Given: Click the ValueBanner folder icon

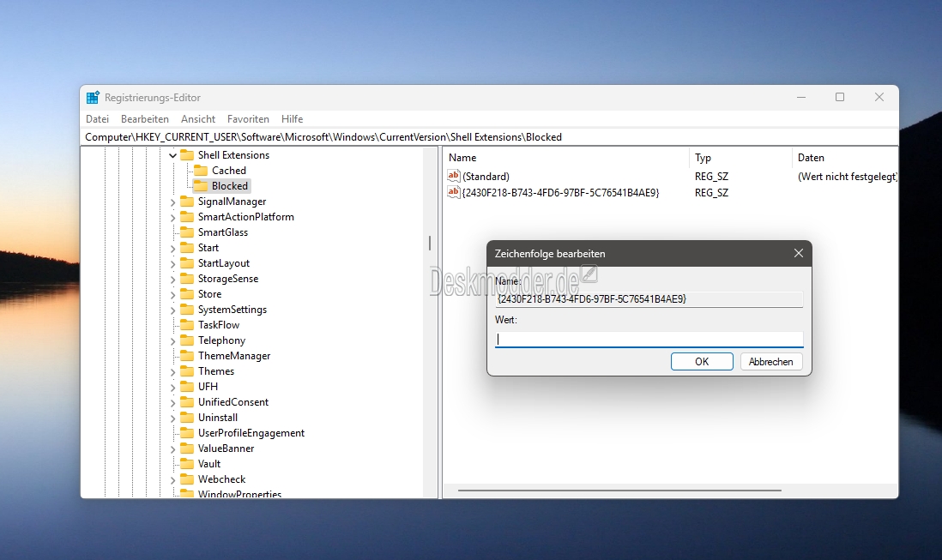Looking at the screenshot, I should coord(187,449).
